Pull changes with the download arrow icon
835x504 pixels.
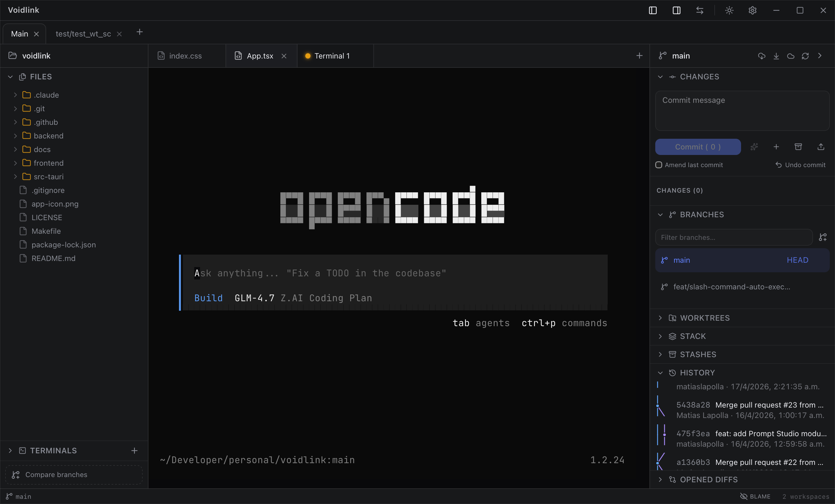pos(776,56)
